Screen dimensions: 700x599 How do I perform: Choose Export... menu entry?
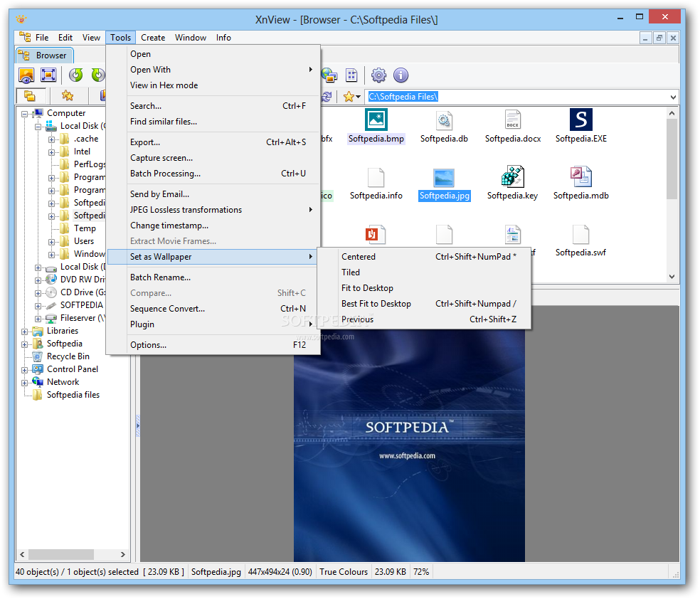tap(213, 142)
